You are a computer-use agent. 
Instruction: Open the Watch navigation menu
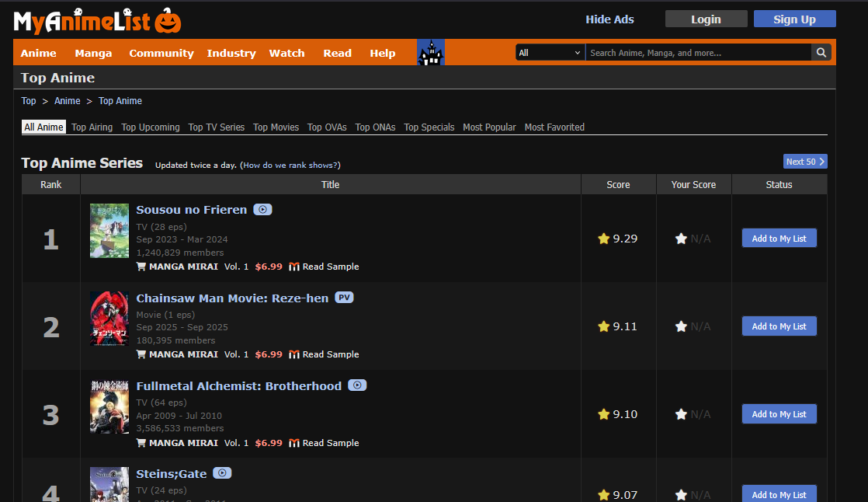[x=286, y=53]
